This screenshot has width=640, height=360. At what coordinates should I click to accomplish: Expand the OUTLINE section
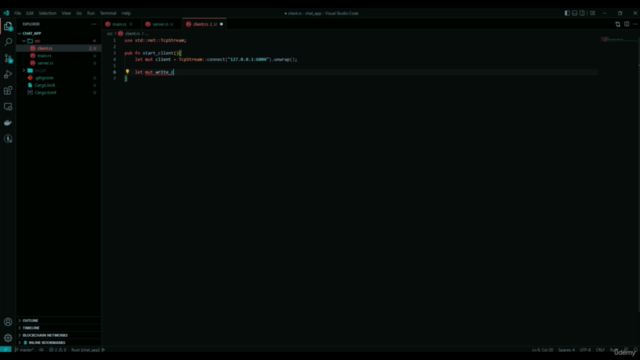(30, 320)
